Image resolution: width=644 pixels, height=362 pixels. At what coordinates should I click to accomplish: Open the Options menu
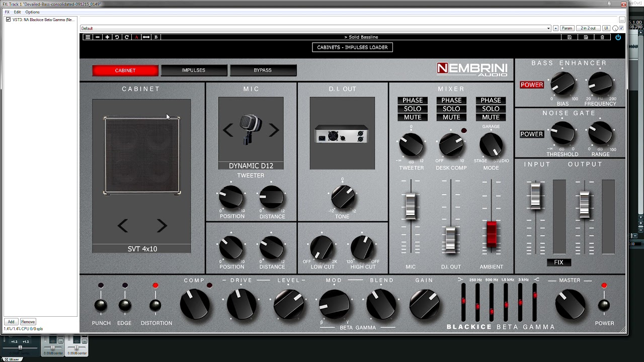tap(32, 12)
